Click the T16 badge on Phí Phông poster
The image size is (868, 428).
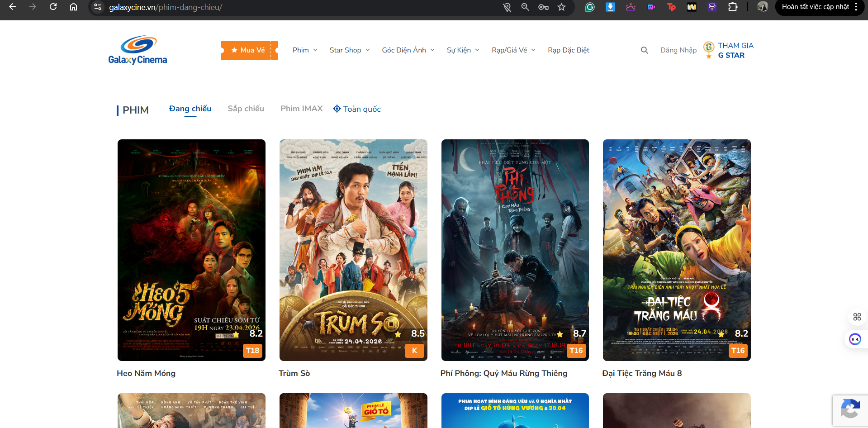pos(576,351)
